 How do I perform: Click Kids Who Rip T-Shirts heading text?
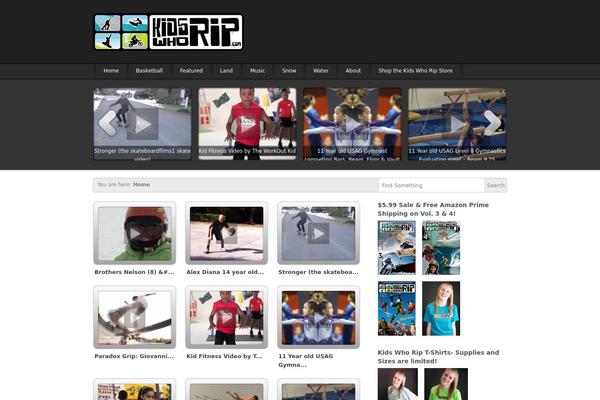point(438,356)
